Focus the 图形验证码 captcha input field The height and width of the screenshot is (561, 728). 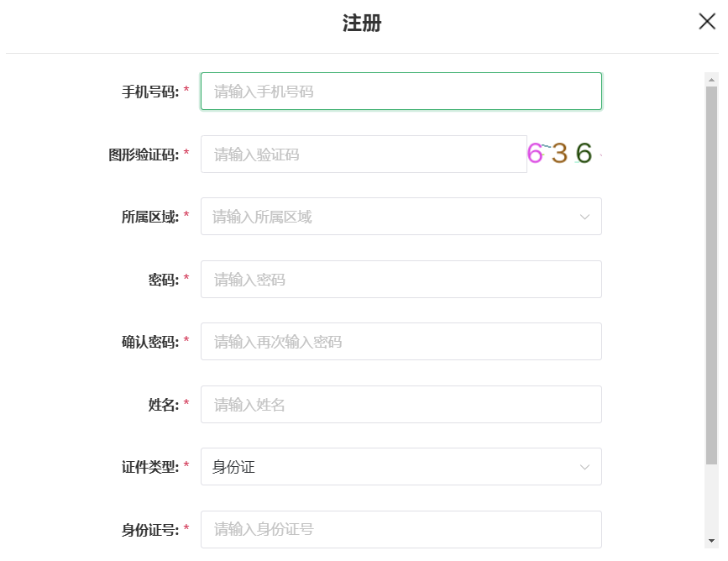(x=364, y=155)
